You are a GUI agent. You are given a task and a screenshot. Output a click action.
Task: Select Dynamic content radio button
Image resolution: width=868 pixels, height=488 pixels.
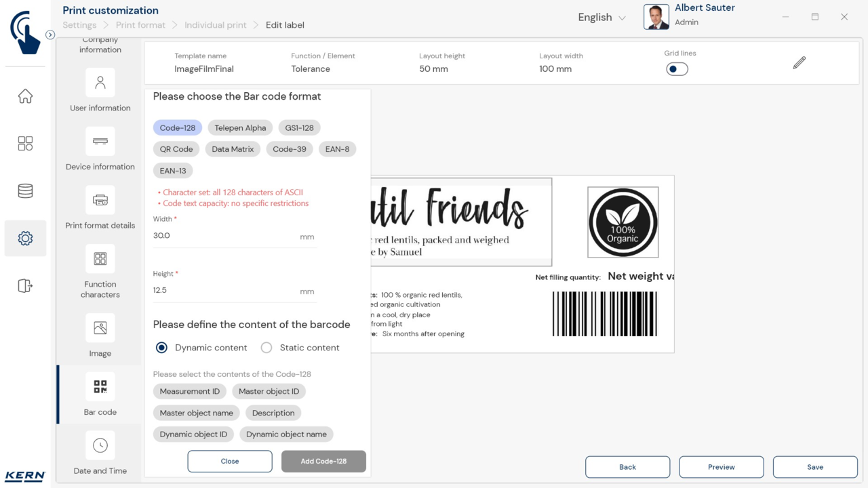[x=161, y=348]
